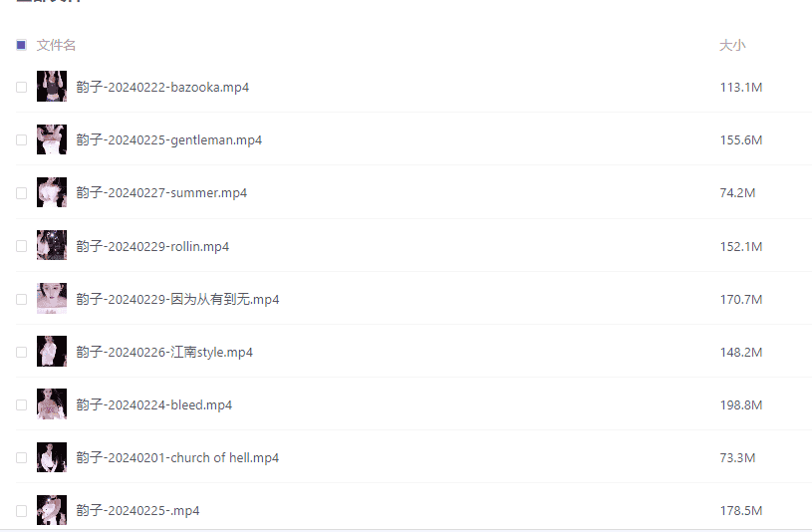Screen dimensions: 812x532
Task: Sort by the 大小 column header
Action: [x=732, y=45]
